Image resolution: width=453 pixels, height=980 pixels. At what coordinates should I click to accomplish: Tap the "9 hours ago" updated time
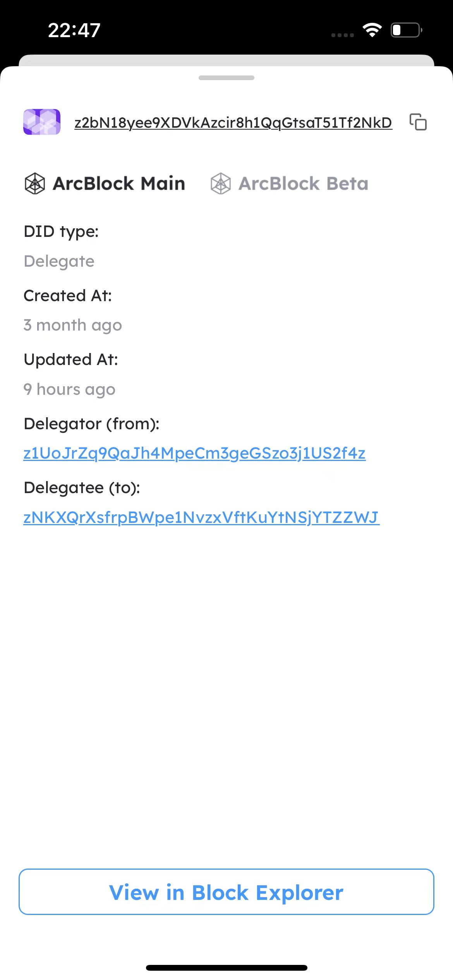(69, 390)
